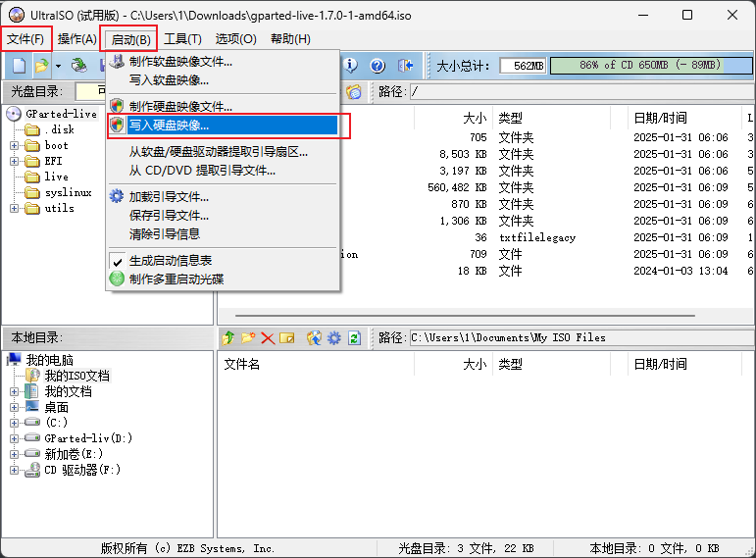
Task: Choose 写入硬盘映像... menu entry
Action: [224, 126]
